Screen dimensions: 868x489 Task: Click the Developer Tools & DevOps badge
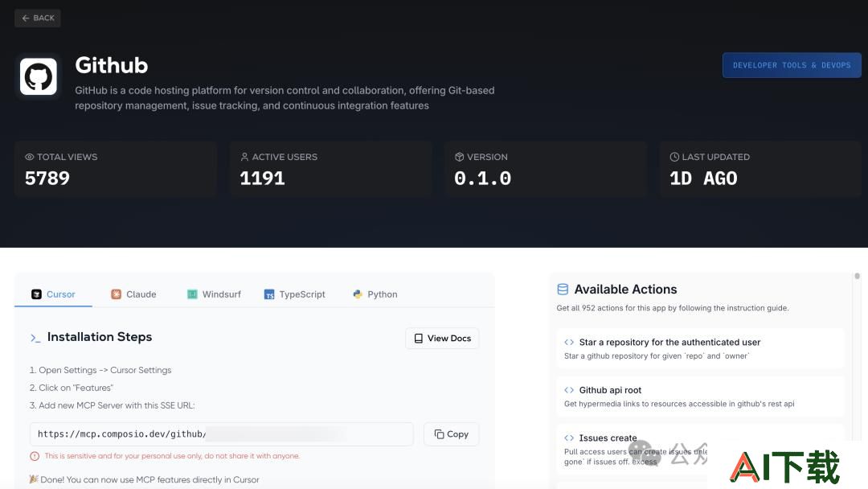[x=792, y=65]
